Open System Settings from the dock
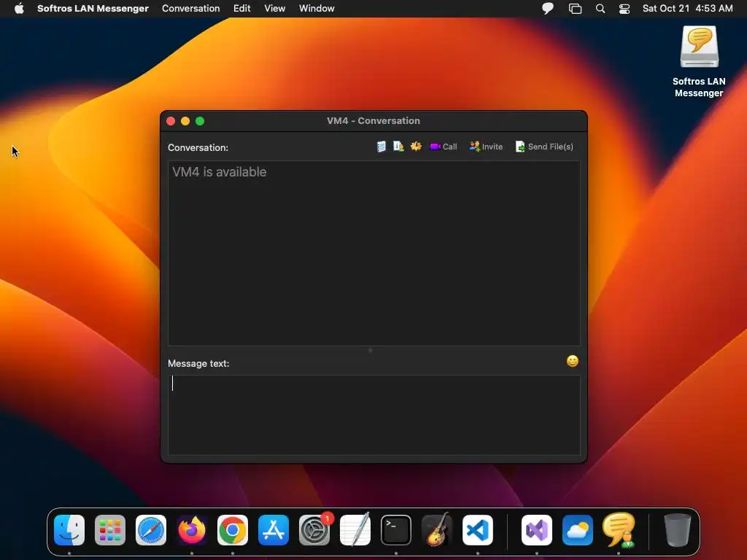This screenshot has height=560, width=747. tap(314, 530)
